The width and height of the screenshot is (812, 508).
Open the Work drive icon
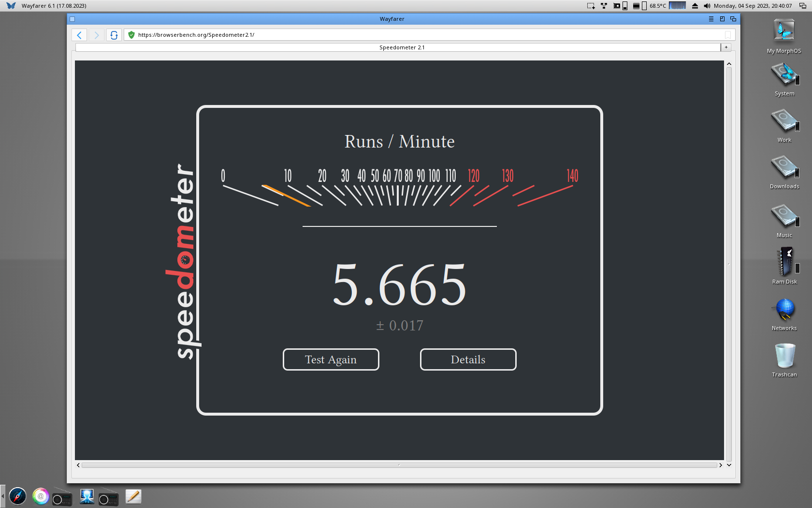coord(784,126)
